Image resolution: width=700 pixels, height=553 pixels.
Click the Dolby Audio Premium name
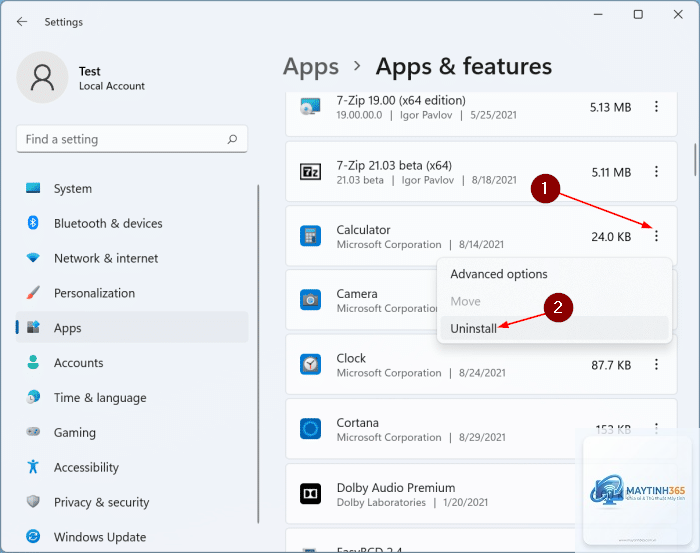pyautogui.click(x=396, y=487)
